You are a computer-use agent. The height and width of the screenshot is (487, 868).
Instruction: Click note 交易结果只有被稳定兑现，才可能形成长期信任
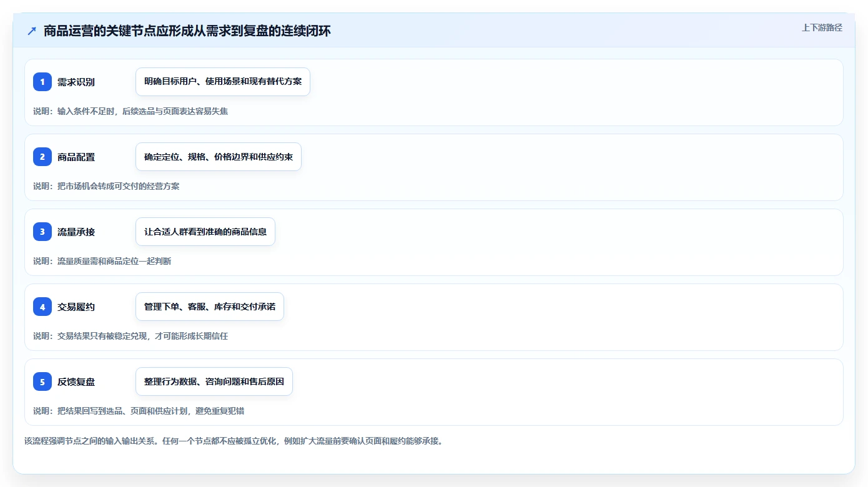click(x=131, y=336)
